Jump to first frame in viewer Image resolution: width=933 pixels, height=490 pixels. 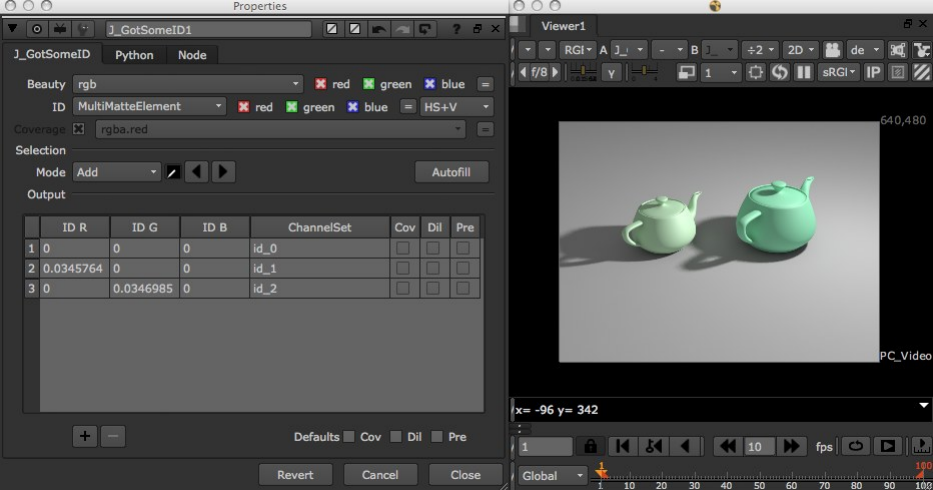coord(622,446)
